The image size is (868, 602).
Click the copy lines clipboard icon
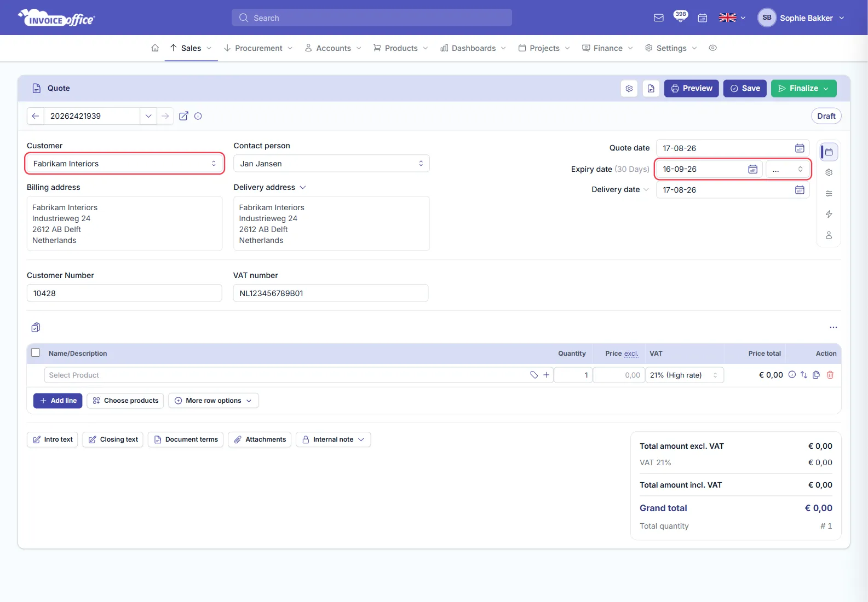coord(36,327)
